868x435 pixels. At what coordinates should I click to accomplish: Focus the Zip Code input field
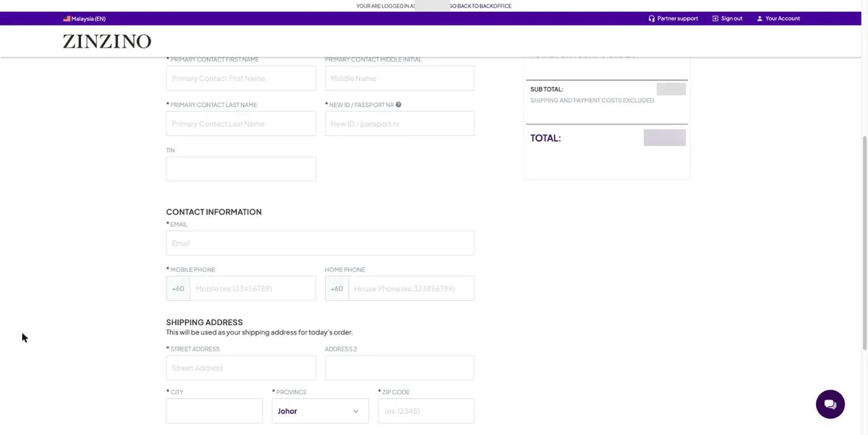click(x=426, y=411)
